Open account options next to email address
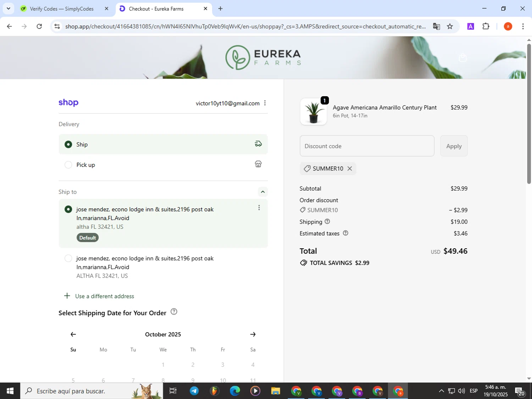Screen dimensions: 532x399 (265, 103)
